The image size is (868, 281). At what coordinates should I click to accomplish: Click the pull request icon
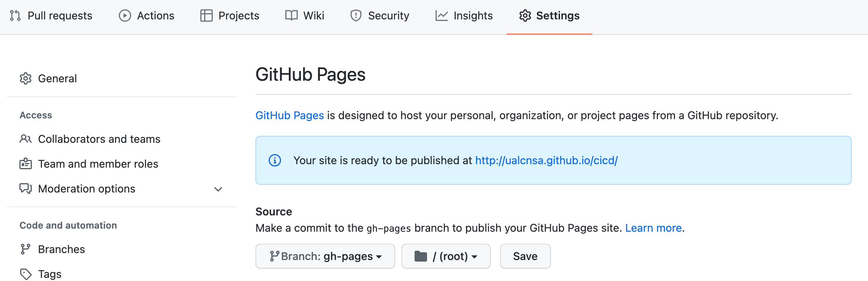(x=15, y=16)
